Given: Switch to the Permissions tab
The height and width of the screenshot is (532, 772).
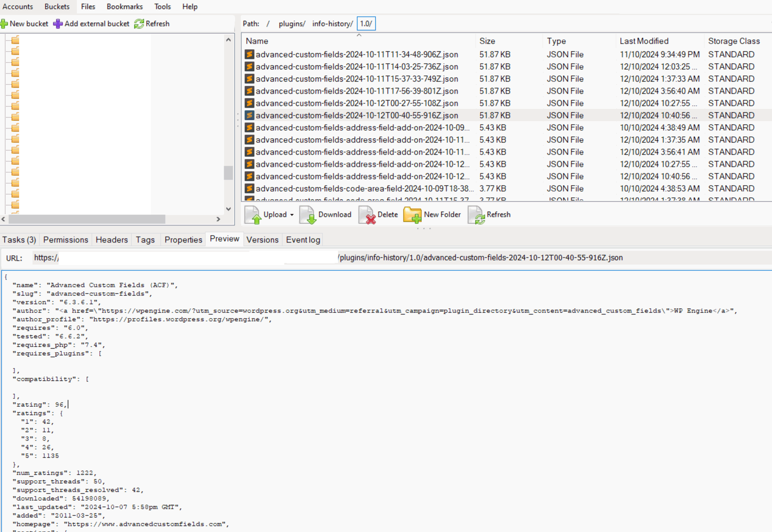Looking at the screenshot, I should 65,240.
